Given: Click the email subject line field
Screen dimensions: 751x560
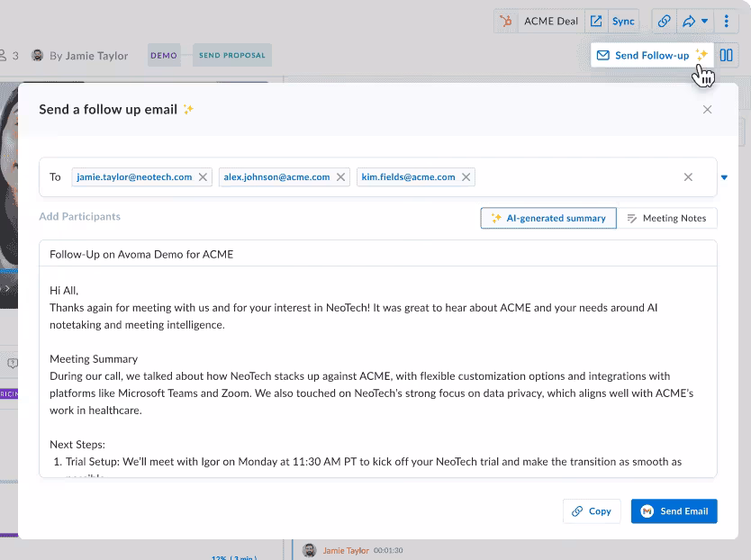Looking at the screenshot, I should [x=378, y=255].
